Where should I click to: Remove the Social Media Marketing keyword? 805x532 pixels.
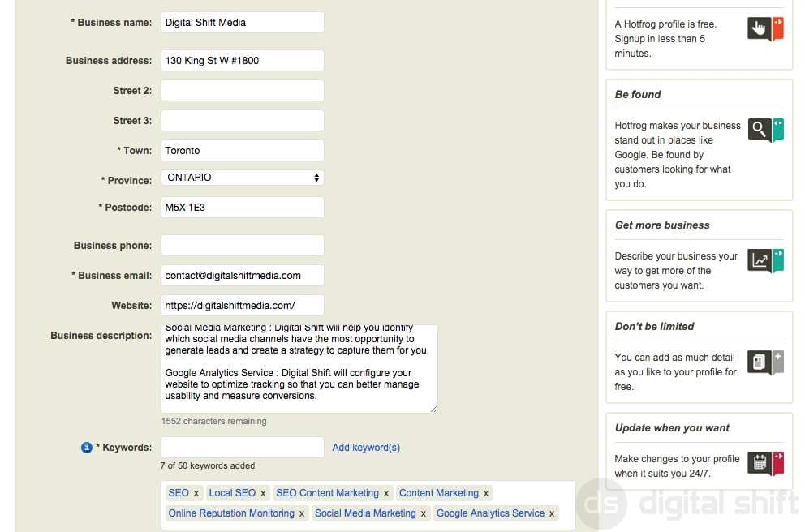(x=423, y=513)
